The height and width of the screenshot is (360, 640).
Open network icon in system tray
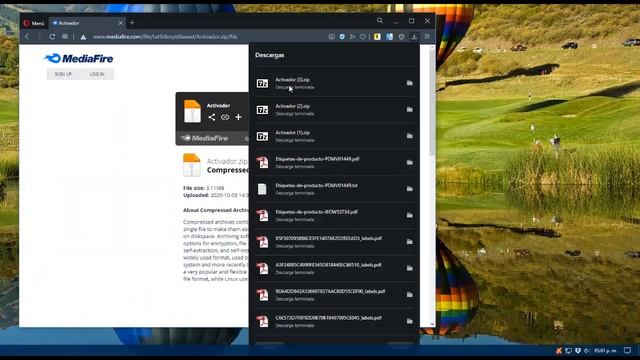pyautogui.click(x=569, y=351)
